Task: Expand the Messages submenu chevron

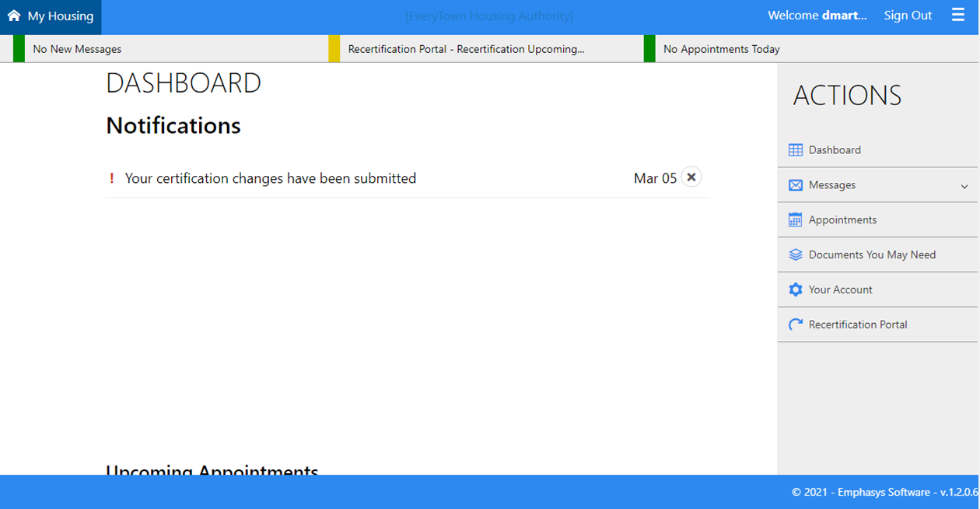Action: 964,186
